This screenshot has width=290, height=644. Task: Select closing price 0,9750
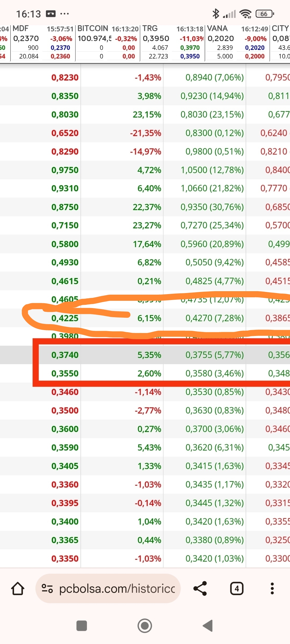click(x=65, y=170)
